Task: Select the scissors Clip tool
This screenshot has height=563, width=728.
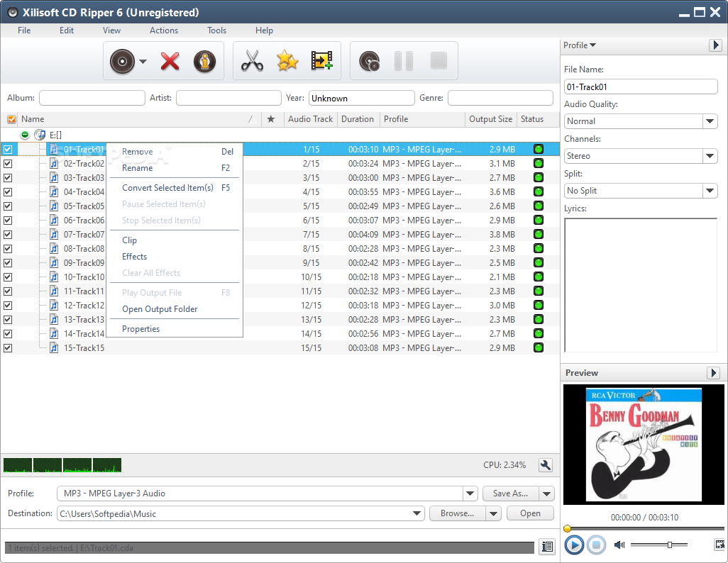Action: (252, 61)
